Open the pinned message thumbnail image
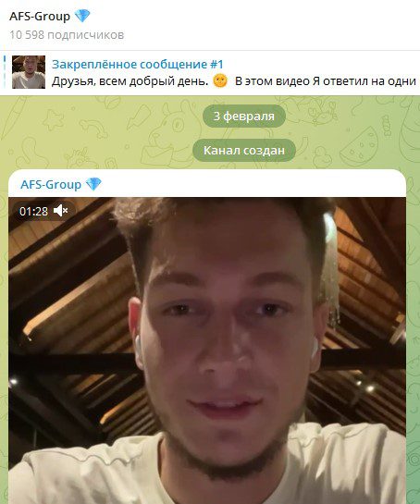The width and height of the screenshot is (420, 504). 29,72
